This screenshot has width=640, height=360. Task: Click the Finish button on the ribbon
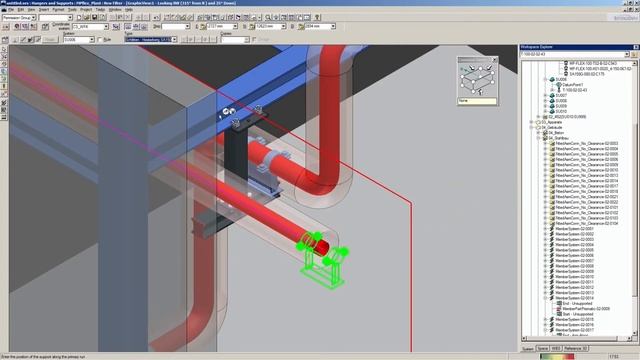coord(50,40)
